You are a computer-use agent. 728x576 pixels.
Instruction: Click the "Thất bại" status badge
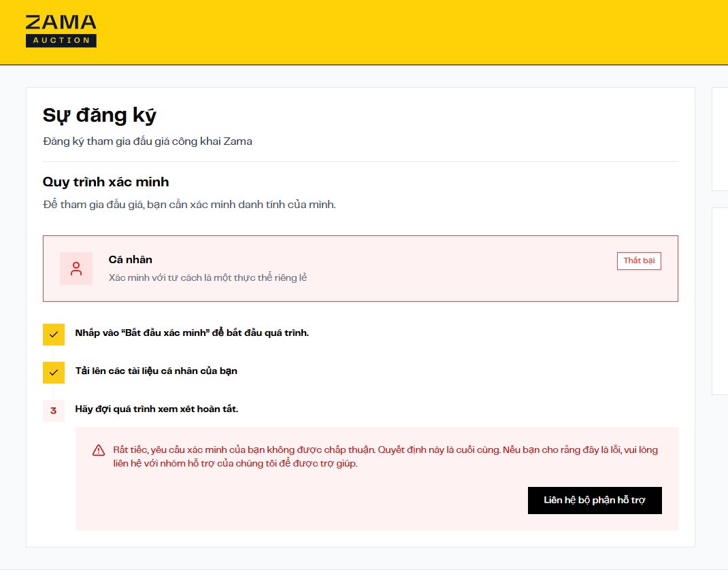639,260
